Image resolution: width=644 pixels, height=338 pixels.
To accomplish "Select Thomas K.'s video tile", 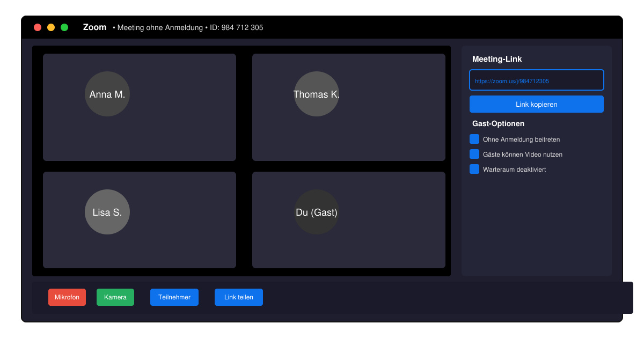I will point(349,107).
